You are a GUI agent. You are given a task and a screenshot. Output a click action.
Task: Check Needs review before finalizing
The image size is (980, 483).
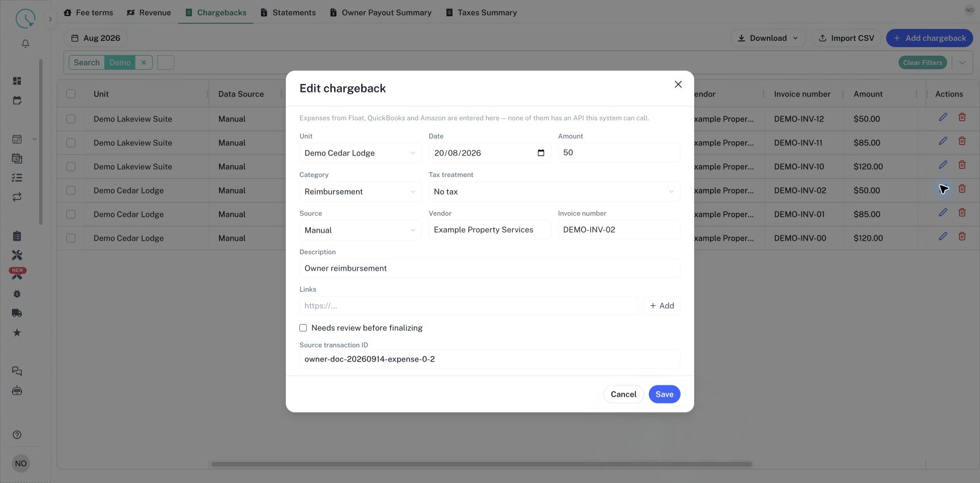[x=303, y=328]
